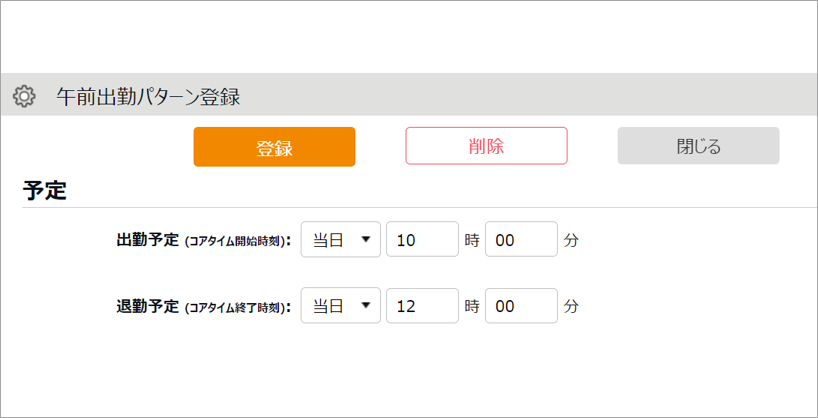Image resolution: width=818 pixels, height=418 pixels.
Task: Click the 午前出勤パターン登録 title text
Action: pyautogui.click(x=148, y=97)
